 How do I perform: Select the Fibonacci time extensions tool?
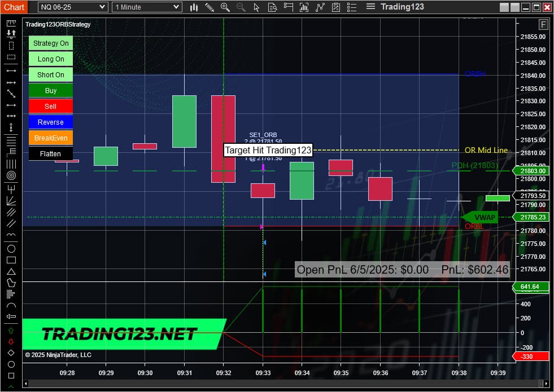tap(11, 164)
